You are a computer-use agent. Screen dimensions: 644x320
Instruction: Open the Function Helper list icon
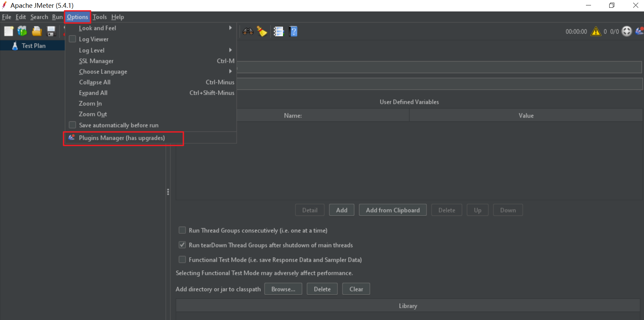[278, 31]
